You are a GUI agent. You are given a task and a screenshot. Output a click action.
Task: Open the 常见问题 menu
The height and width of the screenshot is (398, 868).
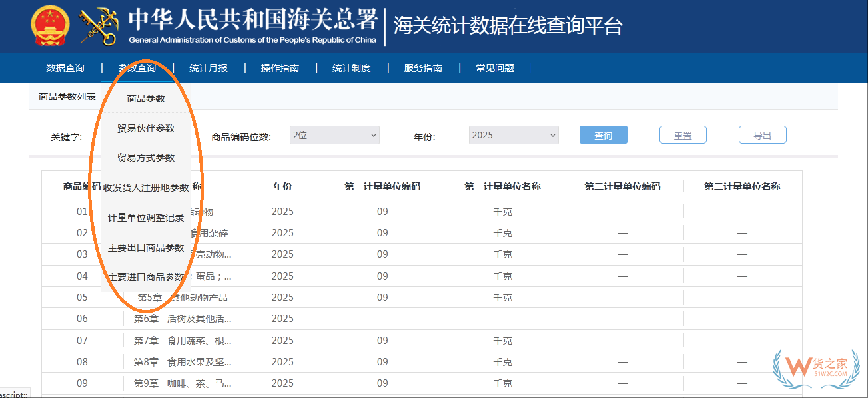pos(494,67)
